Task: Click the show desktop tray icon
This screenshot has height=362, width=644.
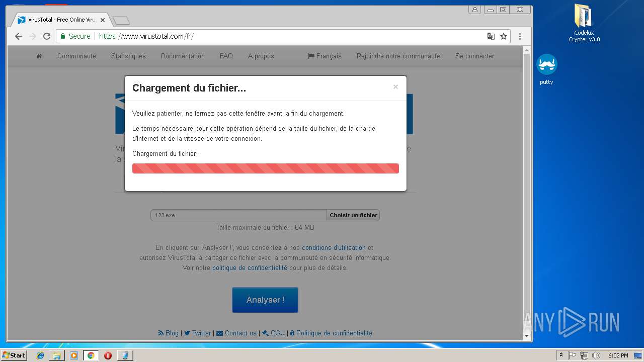Action: pyautogui.click(x=638, y=355)
